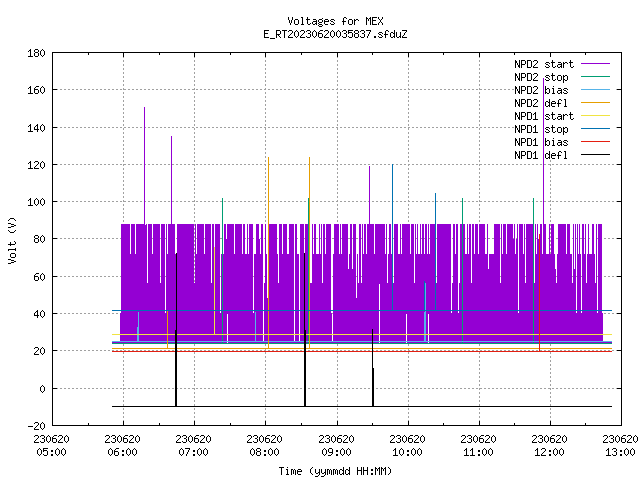The image size is (640, 480).
Task: Click the y-axis tick value 140
Action: click(x=36, y=128)
